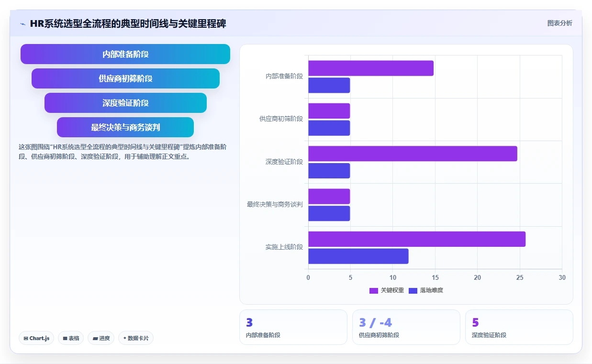Viewport: 592px width, 364px height.
Task: Click the 表格 tag chip
Action: (71, 338)
